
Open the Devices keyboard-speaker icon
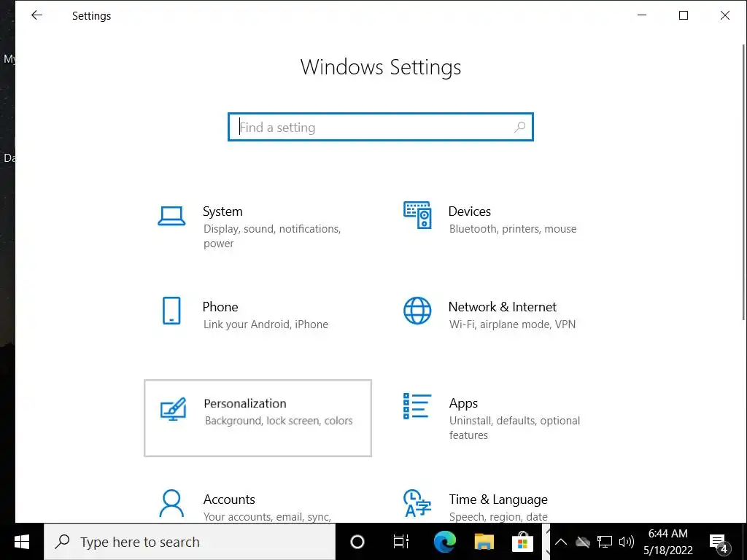(417, 215)
